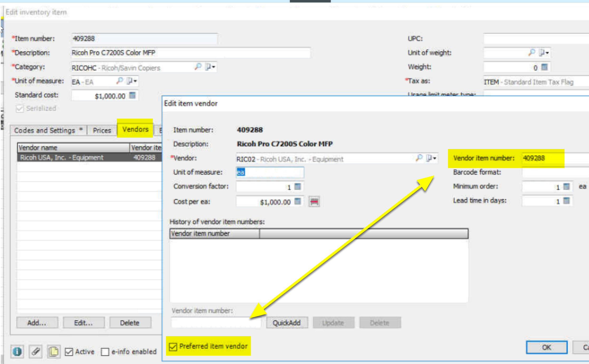Click the Vendor item number field 409288
This screenshot has height=364, width=589.
(x=555, y=158)
